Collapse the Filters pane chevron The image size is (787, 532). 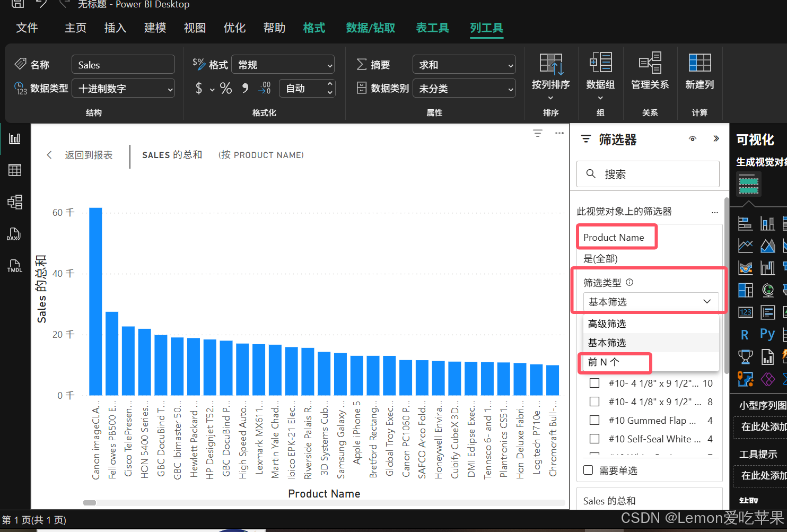coord(716,139)
